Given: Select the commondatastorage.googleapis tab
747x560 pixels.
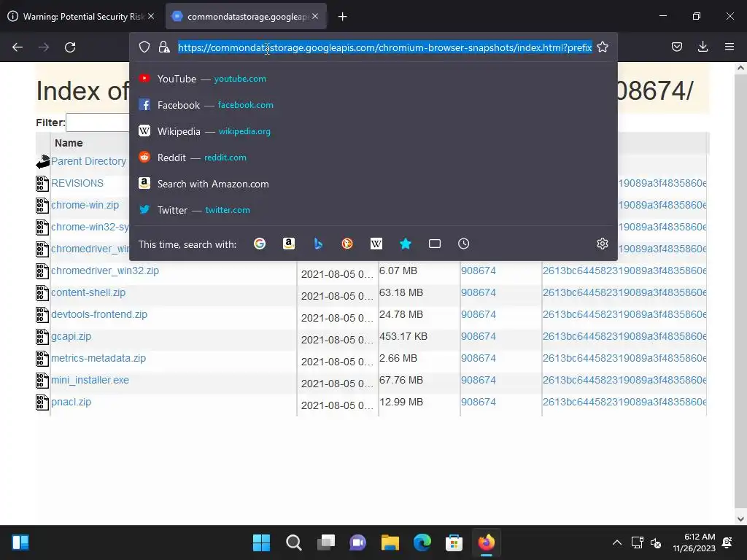Looking at the screenshot, I should point(247,16).
